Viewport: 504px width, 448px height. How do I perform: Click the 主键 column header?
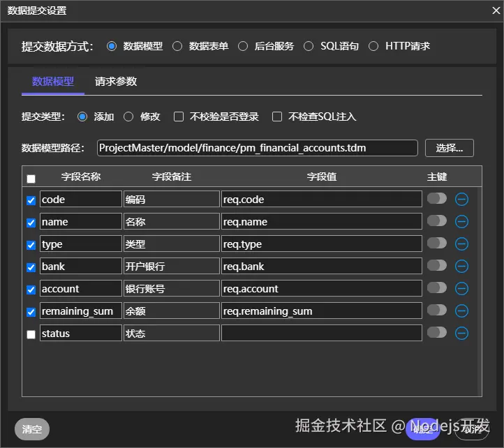point(437,177)
